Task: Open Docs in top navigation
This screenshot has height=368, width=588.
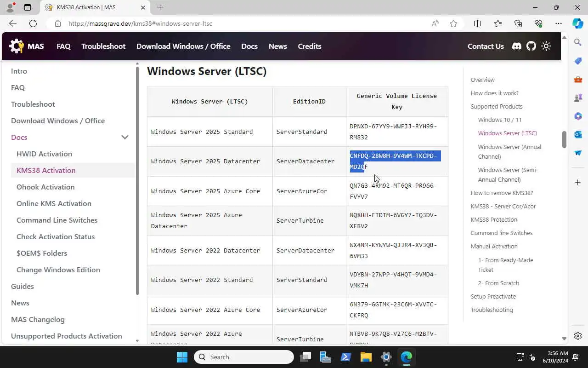Action: 249,46
